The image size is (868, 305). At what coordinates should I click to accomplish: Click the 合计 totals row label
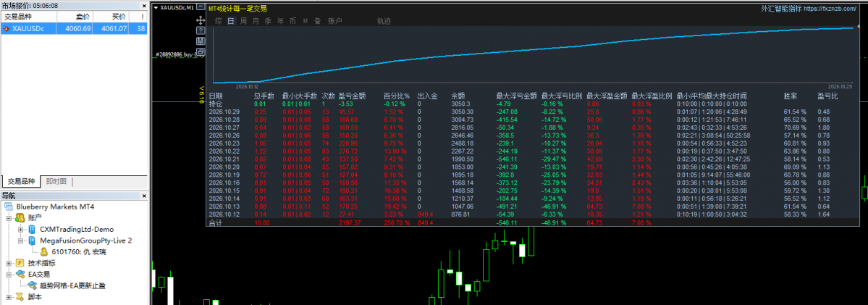215,222
